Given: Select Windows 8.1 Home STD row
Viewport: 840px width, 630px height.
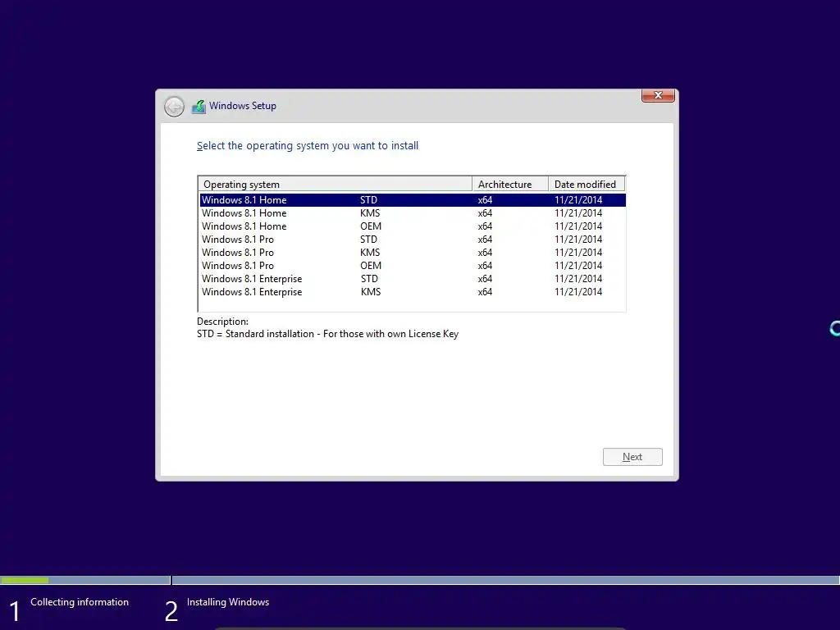Looking at the screenshot, I should point(413,200).
